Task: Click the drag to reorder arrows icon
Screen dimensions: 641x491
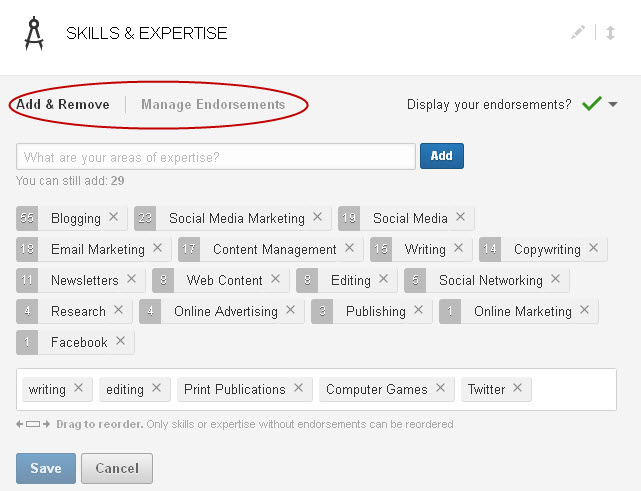Action: pos(33,424)
